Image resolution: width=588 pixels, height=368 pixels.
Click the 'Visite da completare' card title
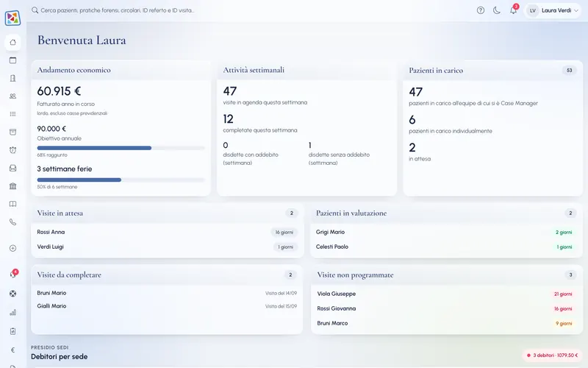click(x=69, y=275)
